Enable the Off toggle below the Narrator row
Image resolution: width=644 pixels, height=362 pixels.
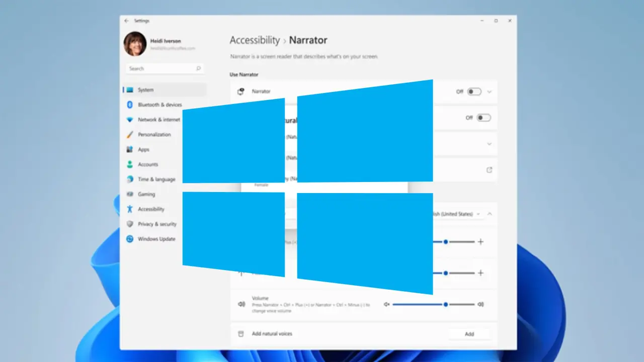[483, 118]
